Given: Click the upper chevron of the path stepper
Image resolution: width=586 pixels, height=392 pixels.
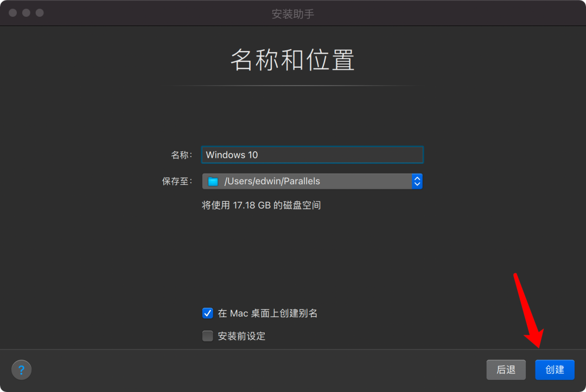Looking at the screenshot, I should point(417,178).
